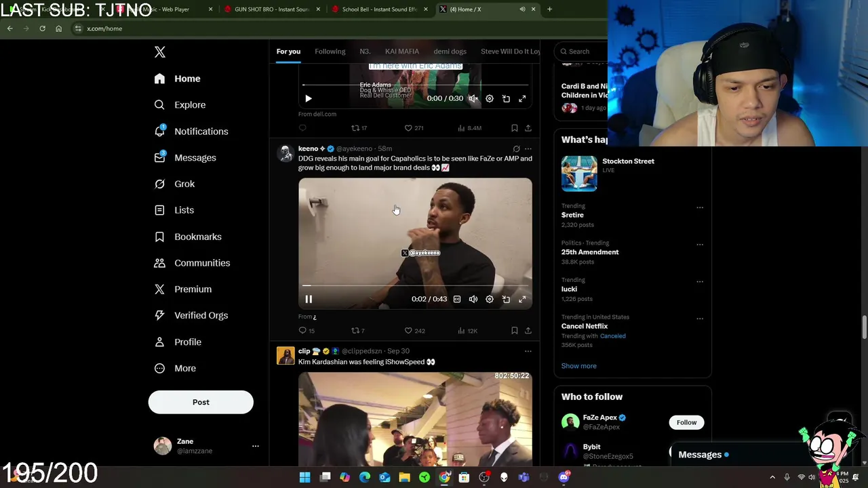Open lucki trend options menu
This screenshot has height=488, width=868.
[x=700, y=282]
